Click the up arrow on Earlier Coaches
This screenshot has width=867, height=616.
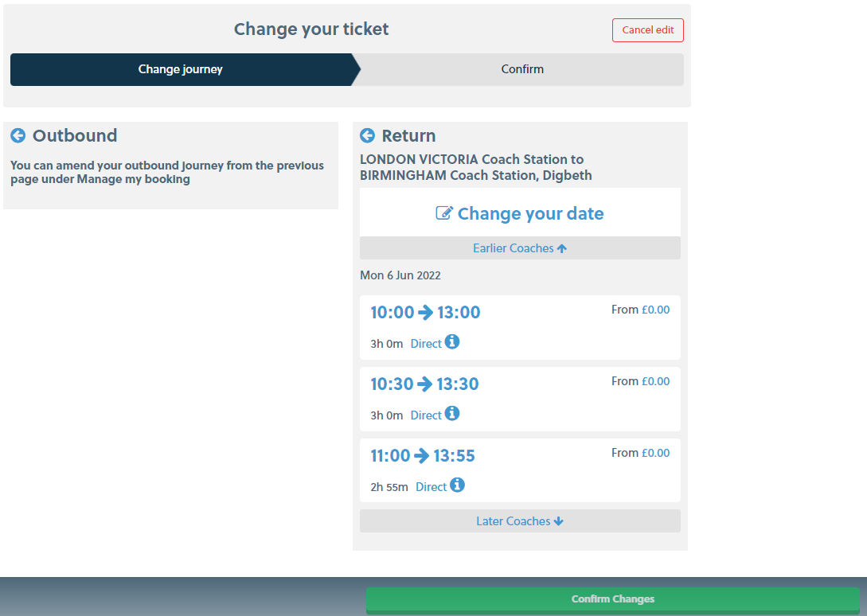click(x=562, y=248)
